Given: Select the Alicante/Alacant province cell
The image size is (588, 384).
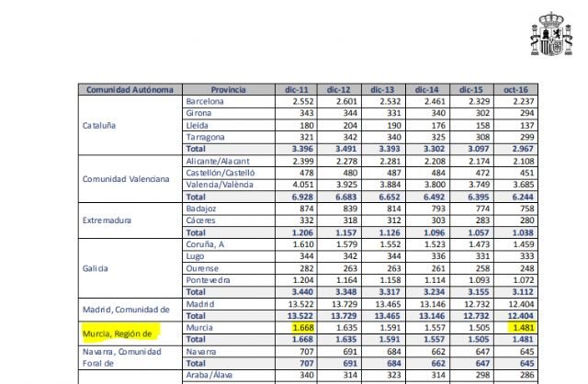Looking at the screenshot, I should pyautogui.click(x=220, y=161).
